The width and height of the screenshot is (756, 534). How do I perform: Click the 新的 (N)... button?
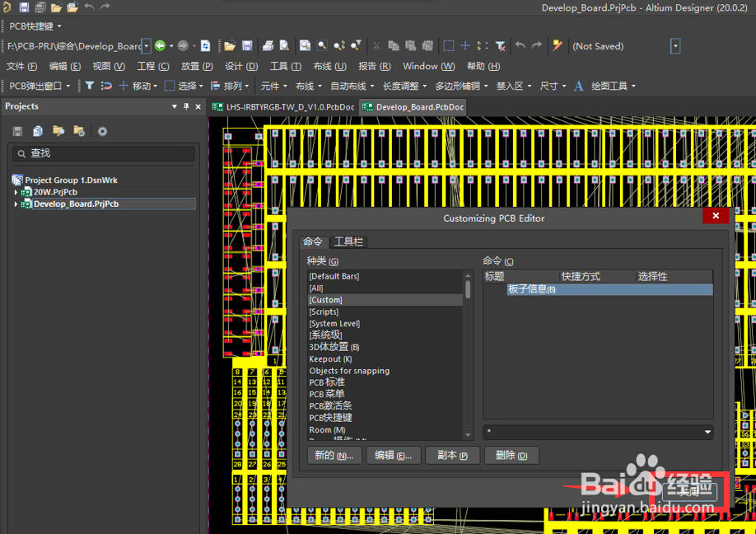(334, 456)
